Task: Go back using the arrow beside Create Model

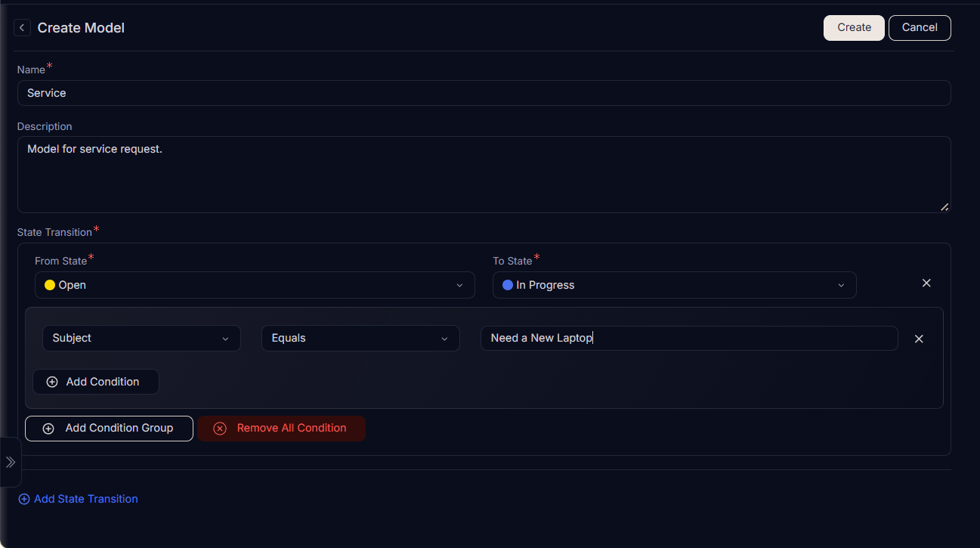Action: point(23,28)
